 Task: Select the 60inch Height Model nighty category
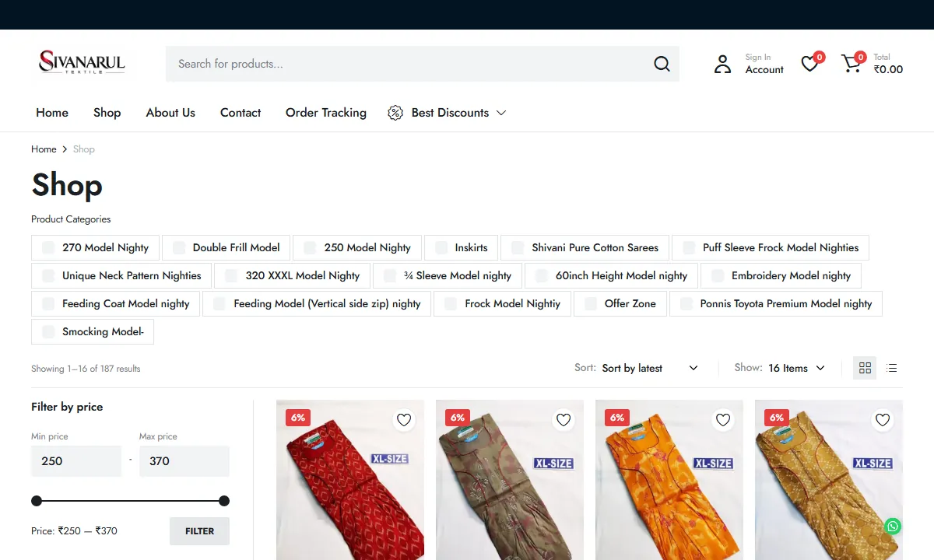click(x=611, y=275)
